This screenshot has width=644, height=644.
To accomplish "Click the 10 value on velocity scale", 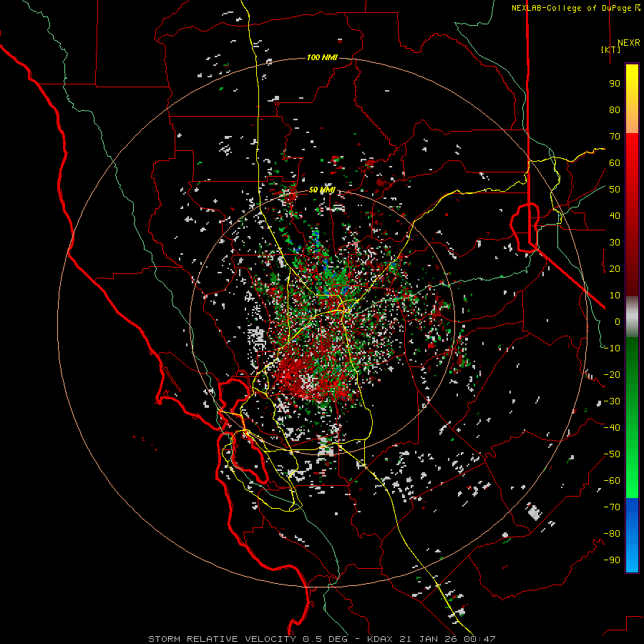I will [615, 296].
